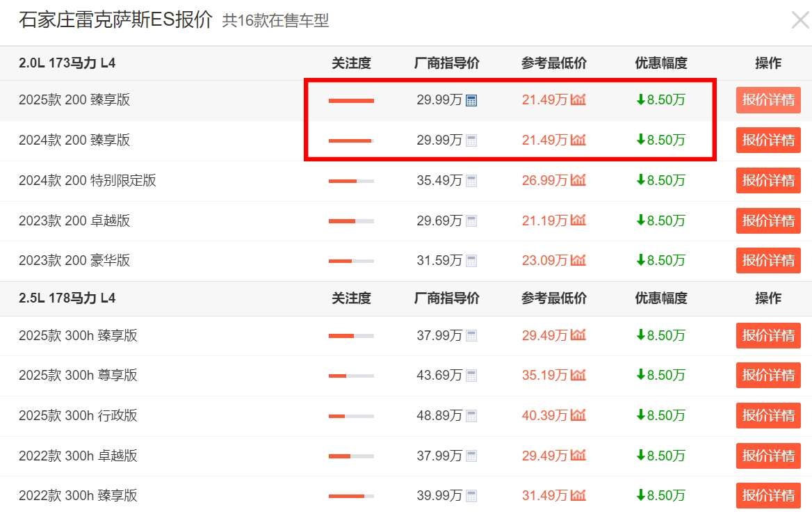The image size is (812, 514).
Task: Open calculator icon for 2025款 300h 行政版
Action: (471, 416)
